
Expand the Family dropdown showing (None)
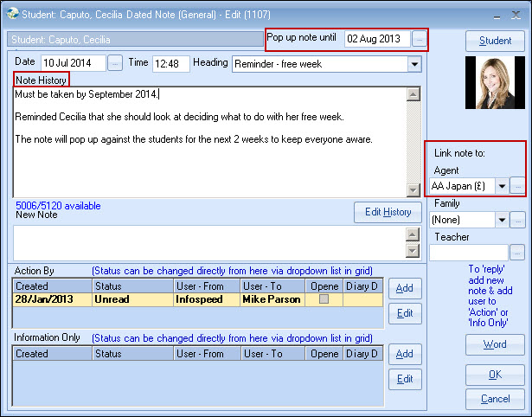point(502,220)
